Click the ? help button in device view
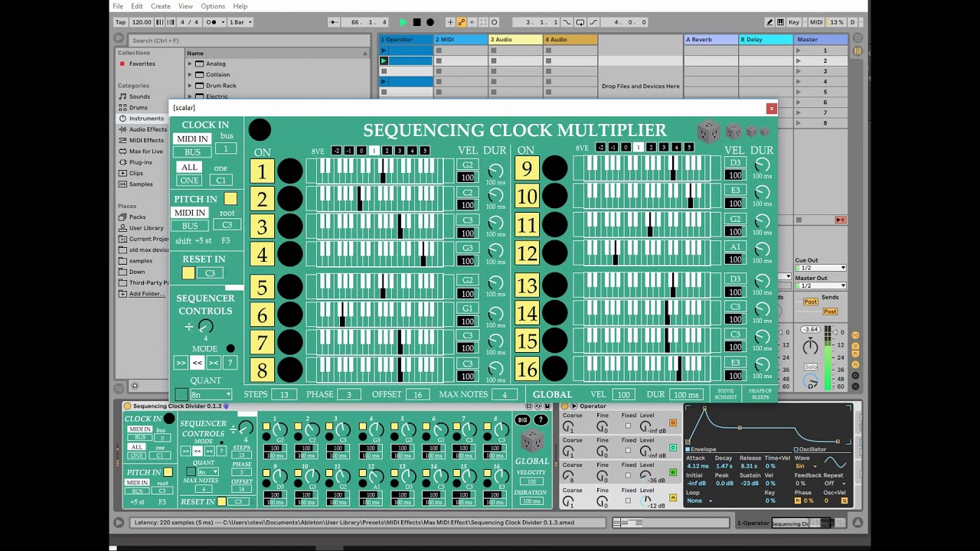Viewport: 980px width, 551px height. 541,420
